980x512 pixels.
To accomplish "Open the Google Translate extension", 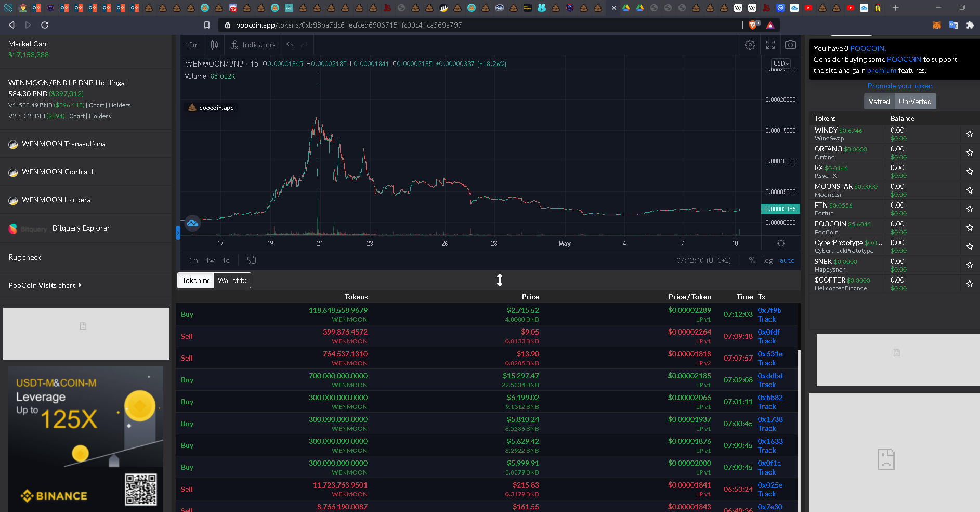I will tap(953, 25).
